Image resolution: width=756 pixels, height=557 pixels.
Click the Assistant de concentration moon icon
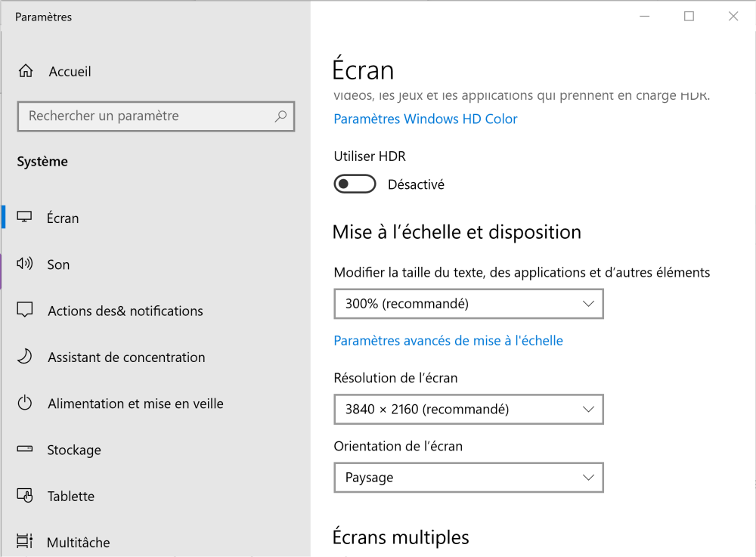tap(25, 357)
